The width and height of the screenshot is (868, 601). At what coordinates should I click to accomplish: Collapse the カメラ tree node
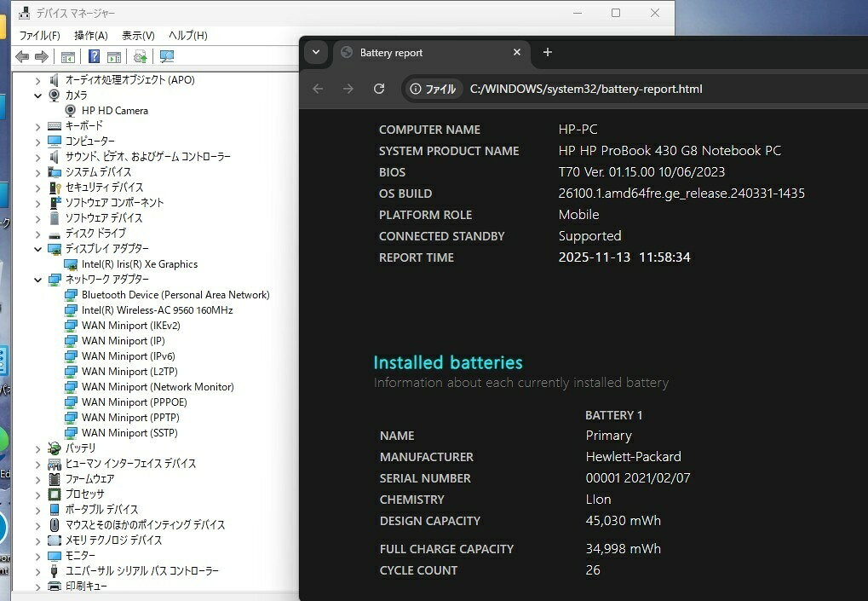(38, 95)
